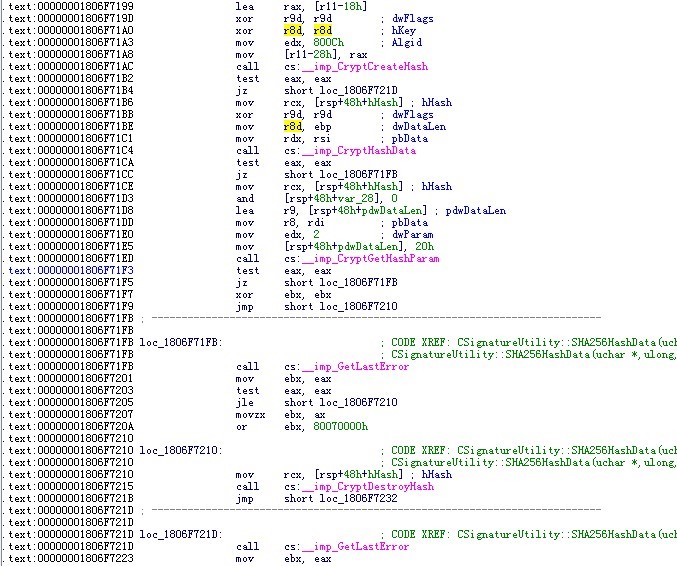Follow jz loc_1806F71FB at address 1806F71F5

point(358,282)
